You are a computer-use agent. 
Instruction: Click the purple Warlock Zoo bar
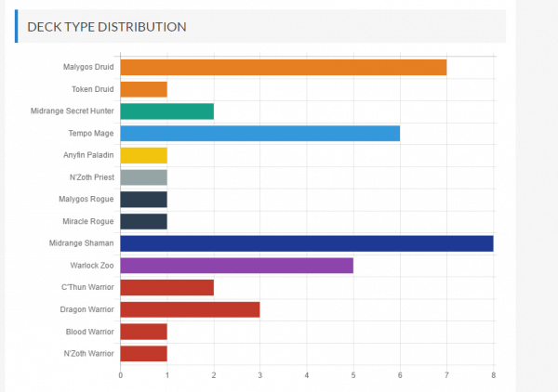[x=237, y=265]
